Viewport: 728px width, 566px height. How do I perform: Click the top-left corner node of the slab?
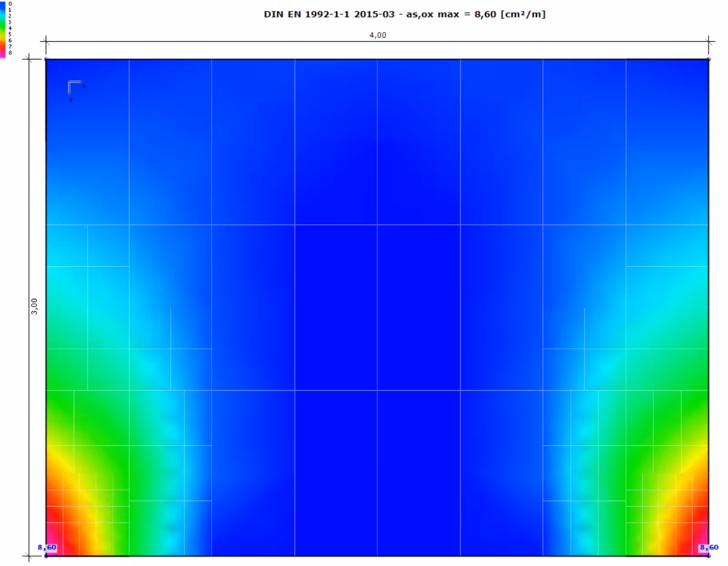[46, 59]
